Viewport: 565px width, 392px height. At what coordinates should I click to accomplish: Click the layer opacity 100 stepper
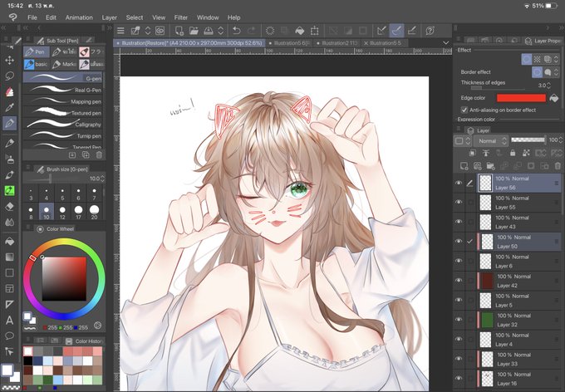tap(561, 140)
